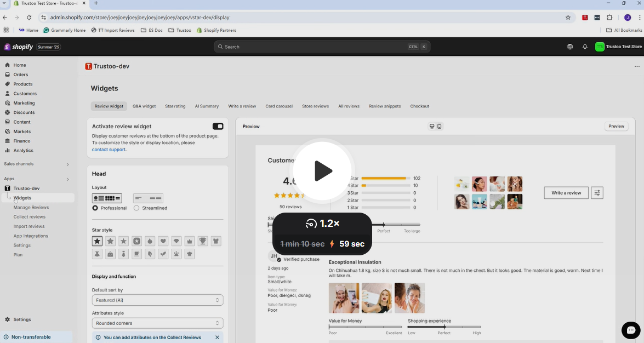Choose the trophy star style icon
The width and height of the screenshot is (644, 343).
click(203, 241)
